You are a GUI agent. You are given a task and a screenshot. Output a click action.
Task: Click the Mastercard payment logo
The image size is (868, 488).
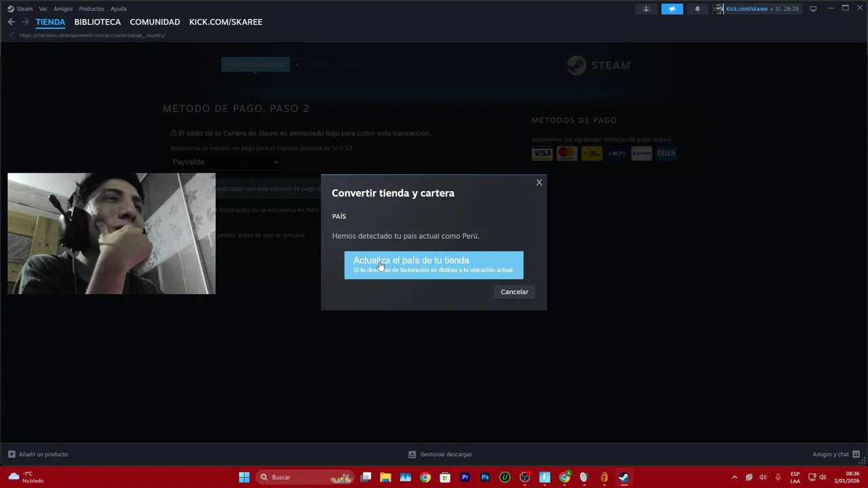[x=566, y=153]
